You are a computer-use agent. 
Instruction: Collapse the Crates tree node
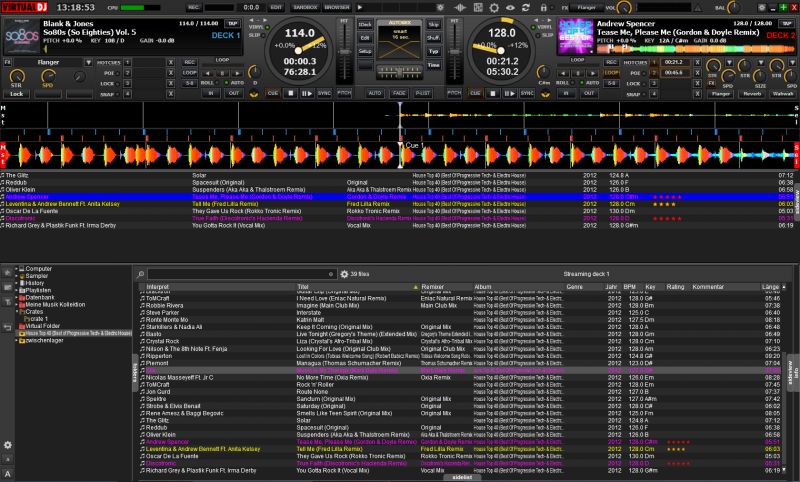coord(16,312)
